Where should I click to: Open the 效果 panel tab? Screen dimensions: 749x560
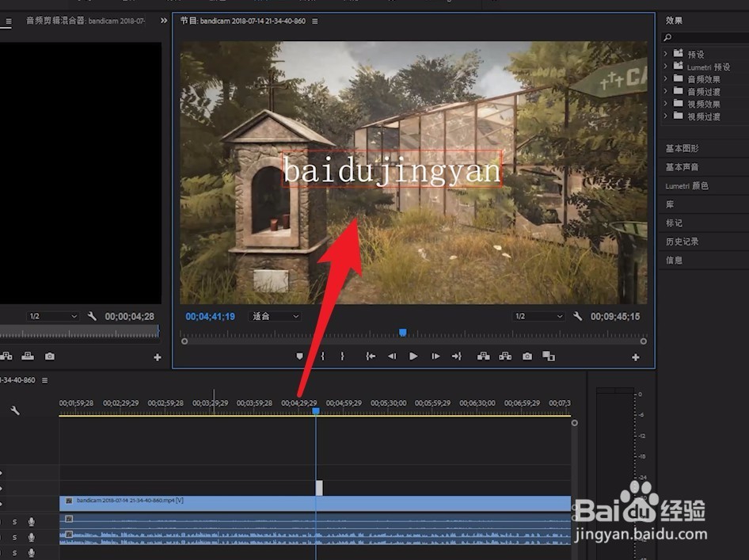click(x=674, y=21)
